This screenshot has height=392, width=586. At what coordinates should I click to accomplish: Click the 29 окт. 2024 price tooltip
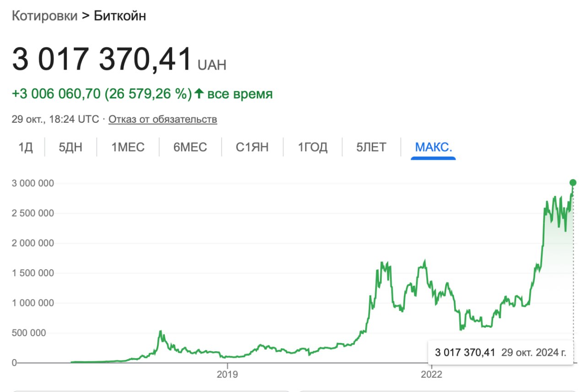coord(500,353)
